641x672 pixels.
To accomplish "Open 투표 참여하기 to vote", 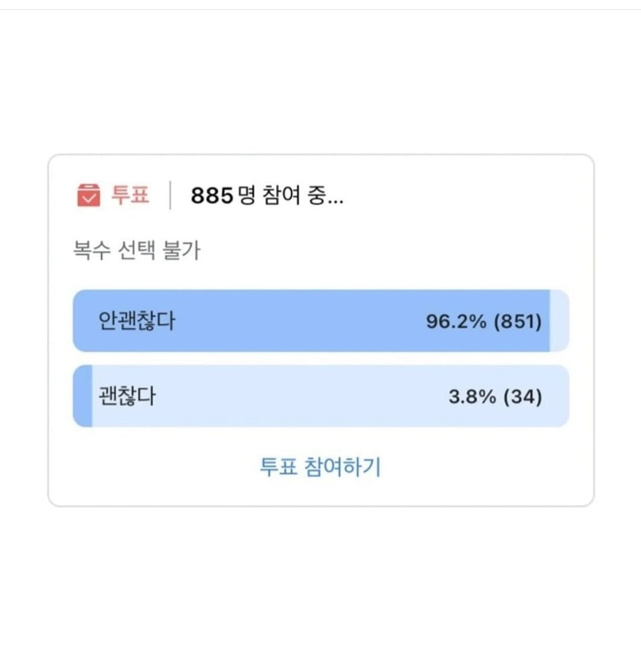I will coord(320,467).
